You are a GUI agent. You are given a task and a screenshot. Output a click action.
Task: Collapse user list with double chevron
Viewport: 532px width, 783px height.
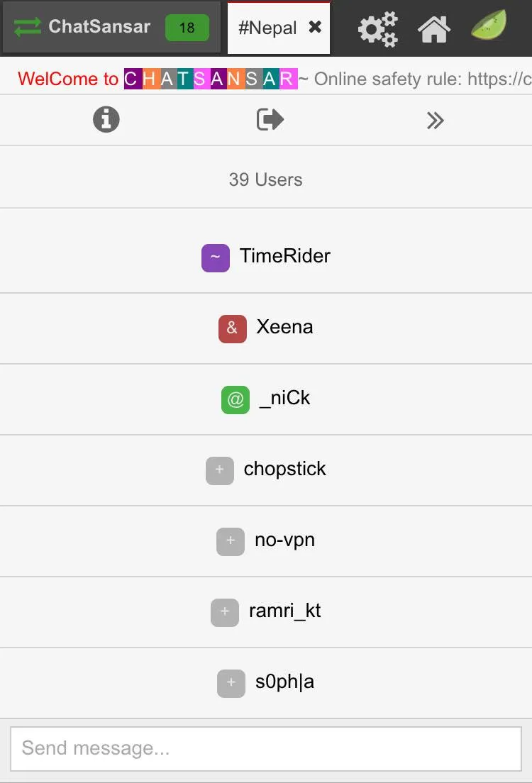pyautogui.click(x=435, y=121)
